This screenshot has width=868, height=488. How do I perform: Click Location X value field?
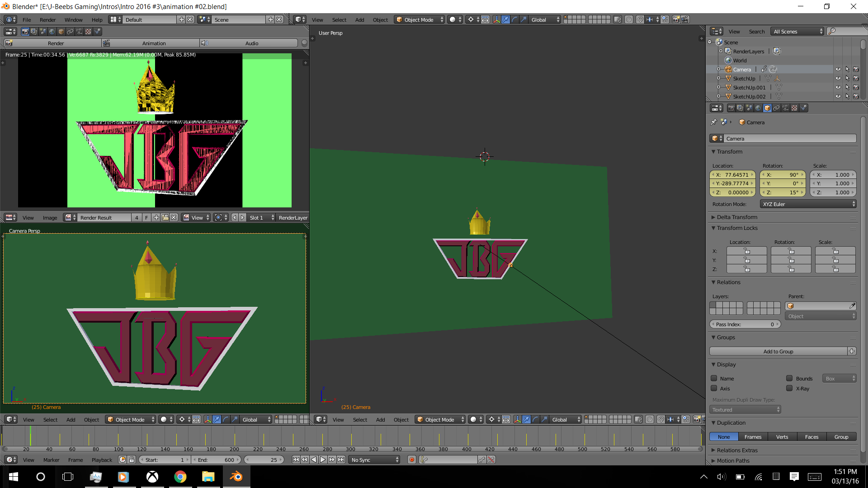732,174
